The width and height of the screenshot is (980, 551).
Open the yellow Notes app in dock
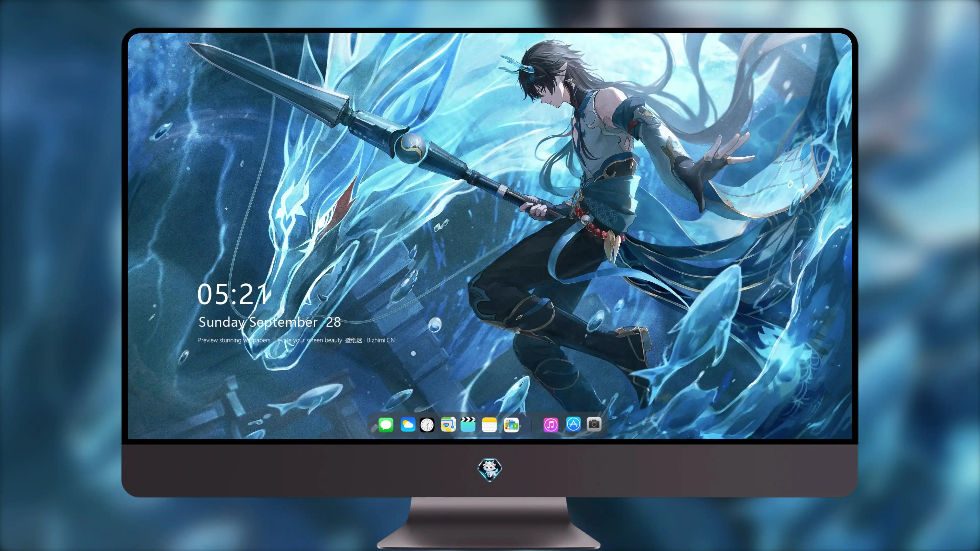pyautogui.click(x=489, y=424)
